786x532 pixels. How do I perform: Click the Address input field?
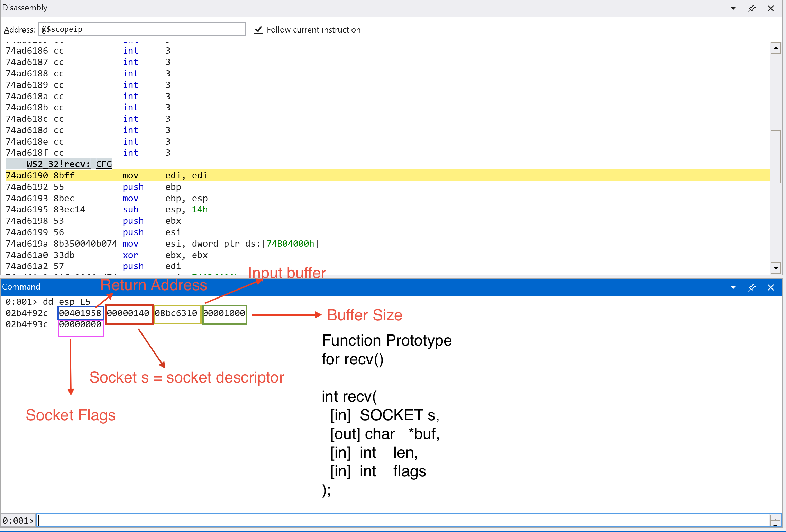pyautogui.click(x=142, y=29)
